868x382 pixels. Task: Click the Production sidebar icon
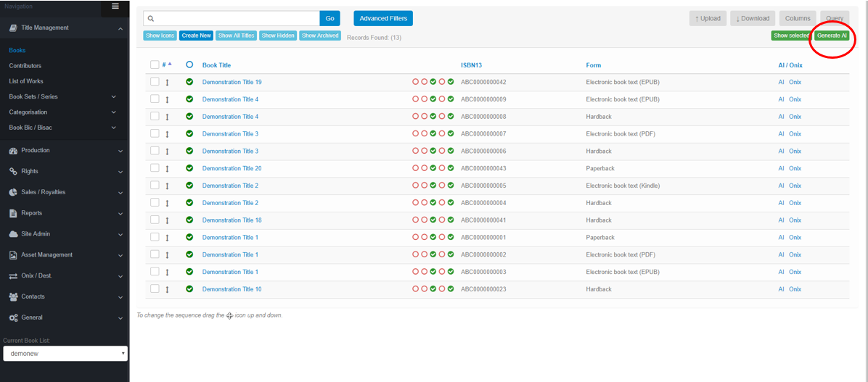pos(14,151)
